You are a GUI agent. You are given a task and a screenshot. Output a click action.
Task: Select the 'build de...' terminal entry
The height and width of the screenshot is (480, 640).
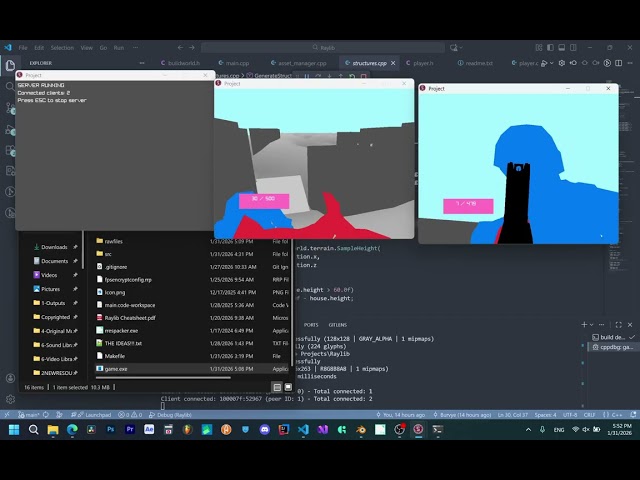tap(613, 337)
